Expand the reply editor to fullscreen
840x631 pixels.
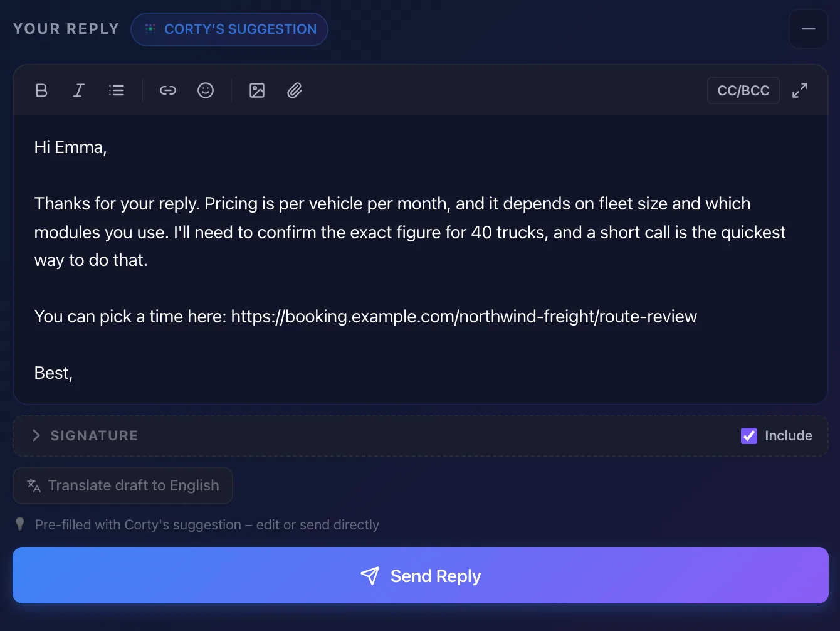[800, 90]
